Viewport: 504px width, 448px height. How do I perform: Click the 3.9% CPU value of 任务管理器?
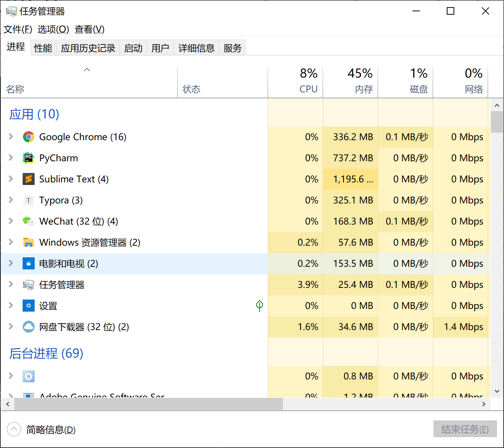click(x=308, y=284)
